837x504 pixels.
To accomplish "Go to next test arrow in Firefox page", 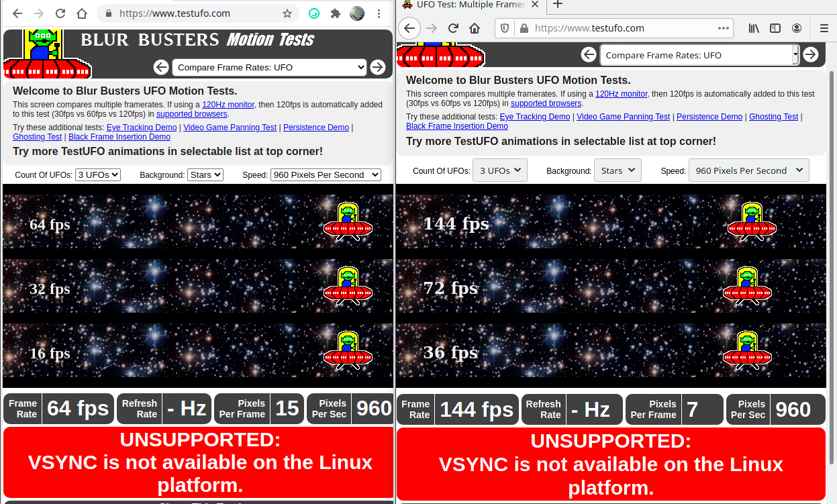I will pyautogui.click(x=811, y=54).
